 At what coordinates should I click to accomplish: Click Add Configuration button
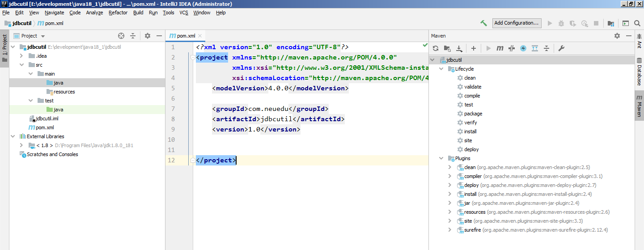(x=517, y=23)
